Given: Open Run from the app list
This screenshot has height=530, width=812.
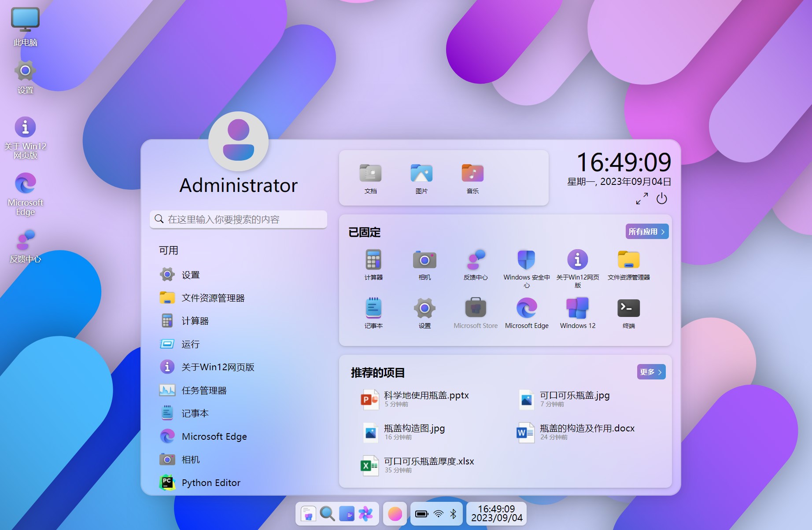Looking at the screenshot, I should (x=238, y=344).
